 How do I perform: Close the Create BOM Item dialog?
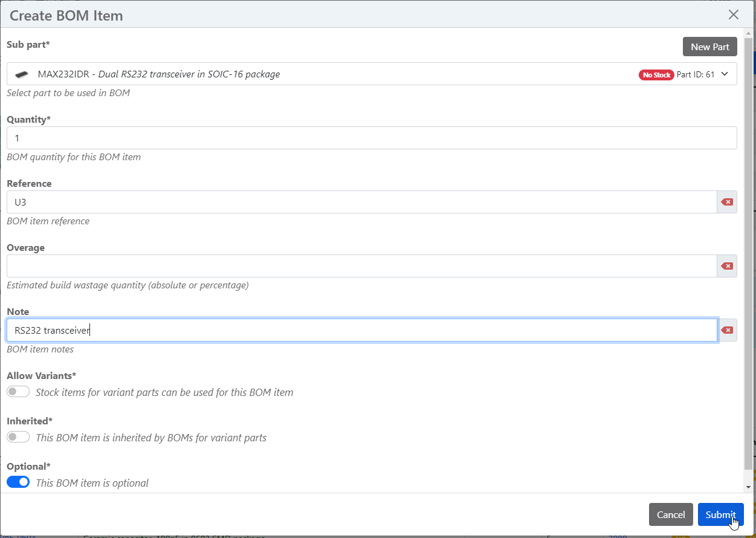(734, 15)
